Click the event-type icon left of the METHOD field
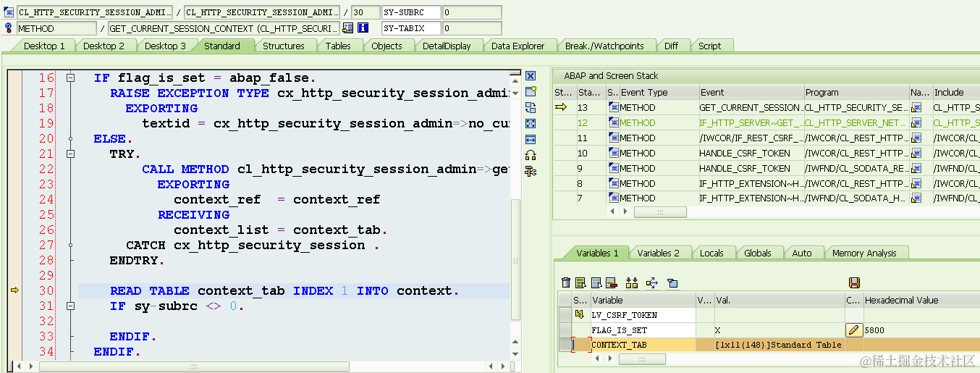The width and height of the screenshot is (980, 373). click(x=9, y=28)
